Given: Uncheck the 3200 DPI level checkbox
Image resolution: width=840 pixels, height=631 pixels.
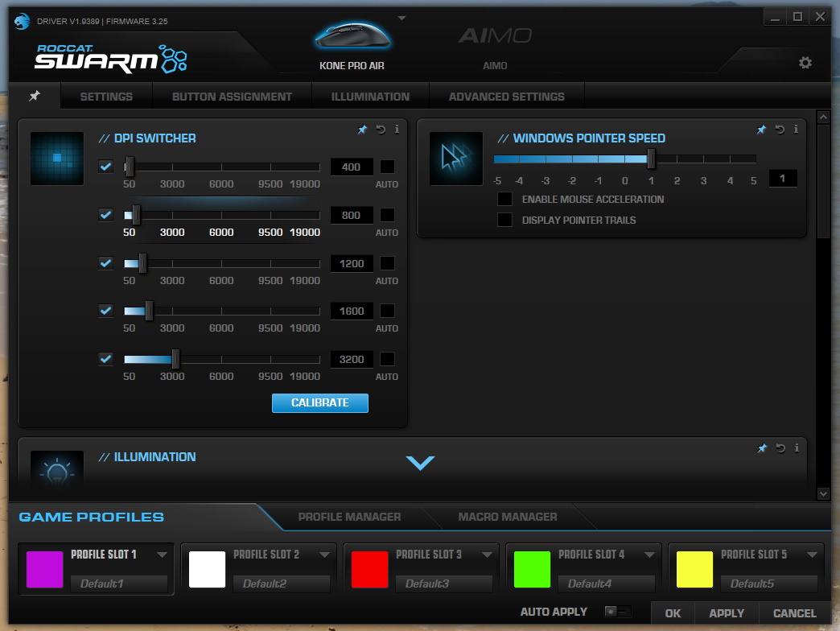Looking at the screenshot, I should click(105, 359).
